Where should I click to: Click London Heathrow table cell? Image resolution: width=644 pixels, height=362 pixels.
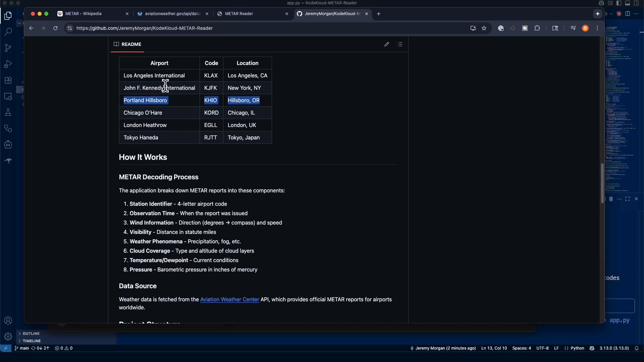[159, 125]
